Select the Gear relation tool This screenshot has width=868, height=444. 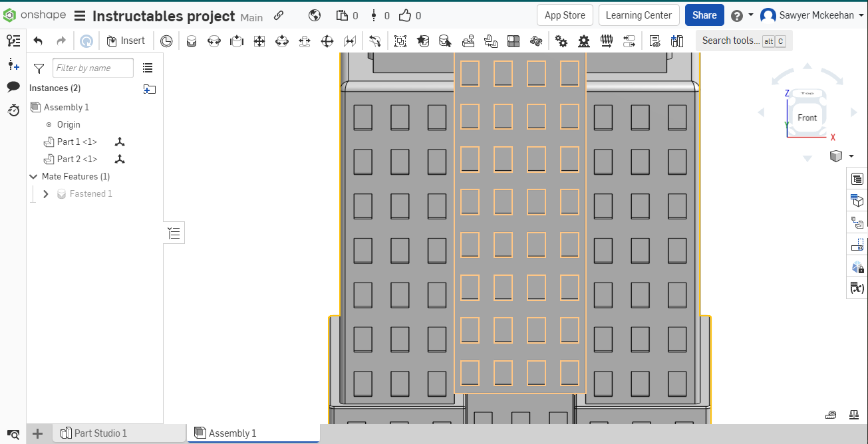point(561,41)
